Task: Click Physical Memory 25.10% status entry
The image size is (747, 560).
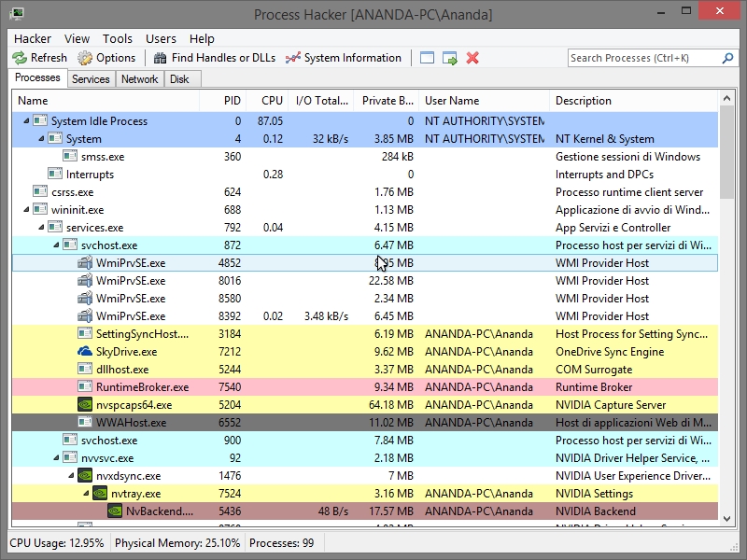Action: click(177, 543)
